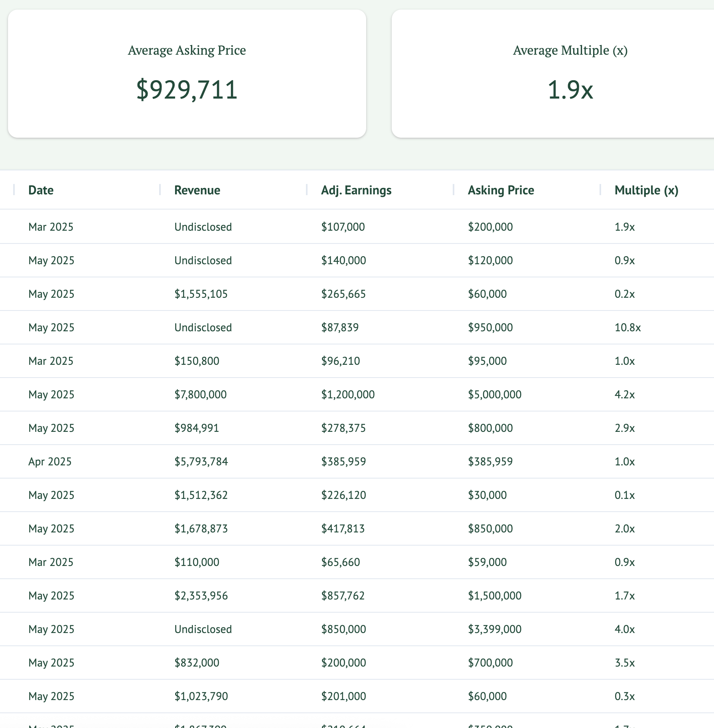
Task: Click the $3,399,000 asking price cell
Action: click(x=495, y=629)
